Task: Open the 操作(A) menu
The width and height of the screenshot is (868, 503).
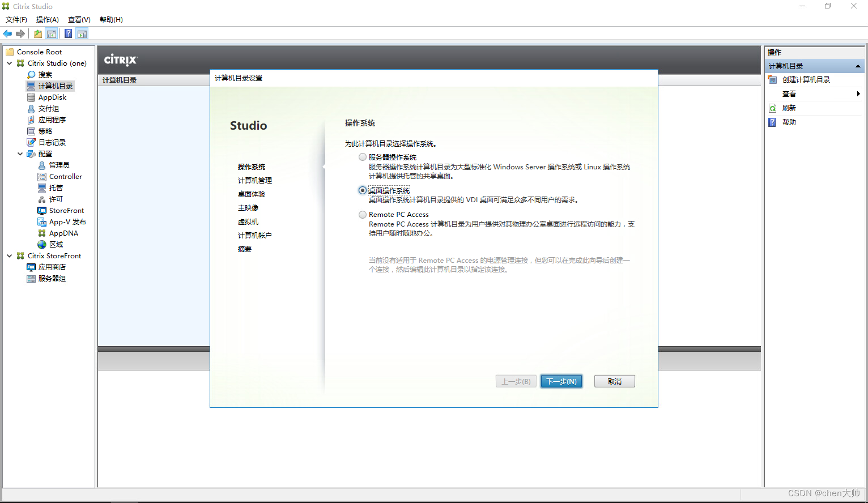Action: [48, 20]
